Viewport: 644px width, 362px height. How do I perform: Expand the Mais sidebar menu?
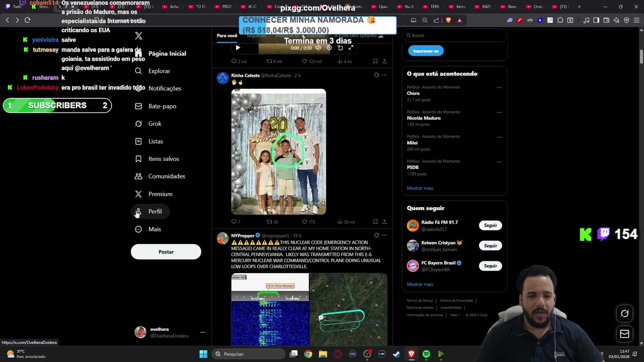pos(148,229)
